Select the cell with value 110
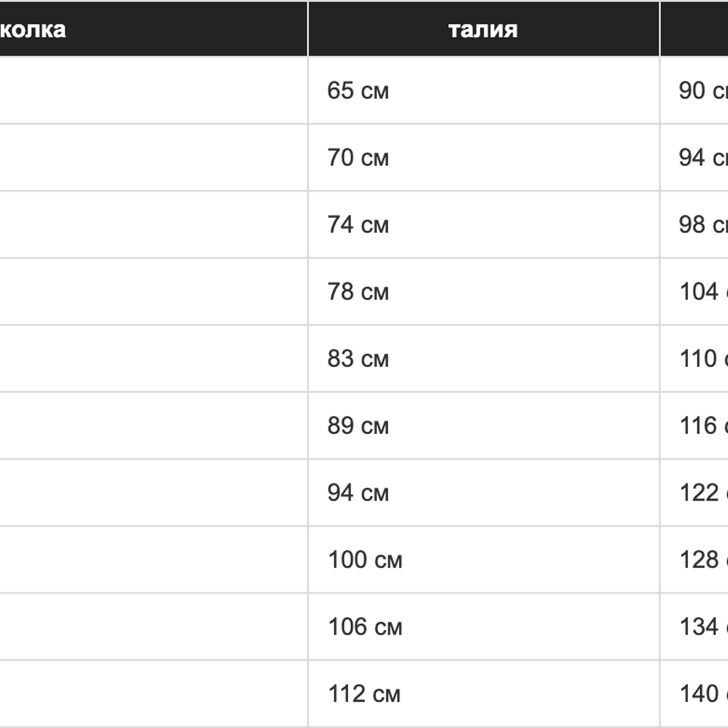The width and height of the screenshot is (728, 728). click(701, 359)
